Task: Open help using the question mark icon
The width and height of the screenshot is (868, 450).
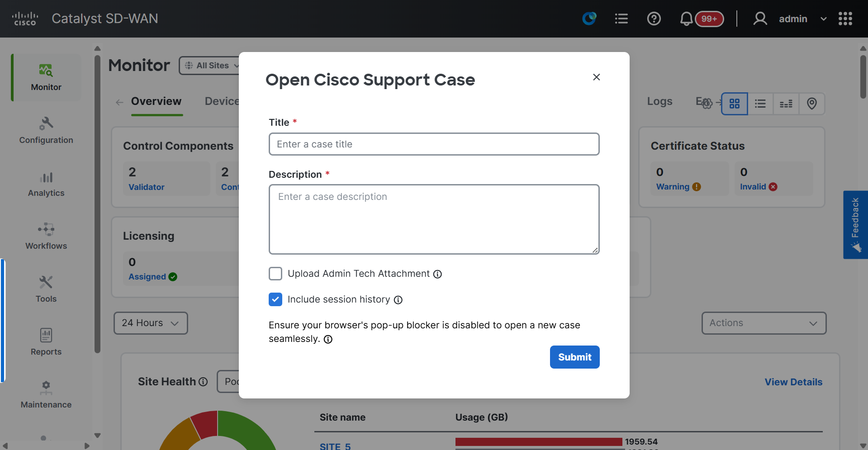Action: [654, 19]
